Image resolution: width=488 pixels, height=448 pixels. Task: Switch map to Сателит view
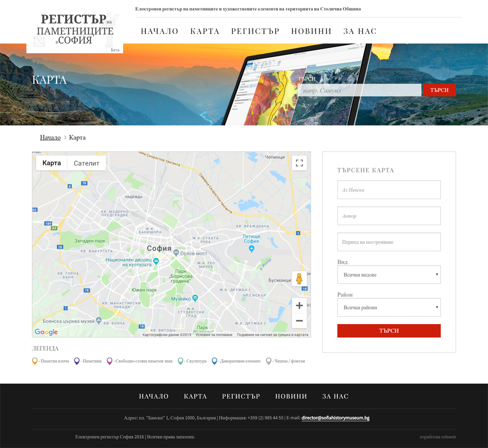86,163
